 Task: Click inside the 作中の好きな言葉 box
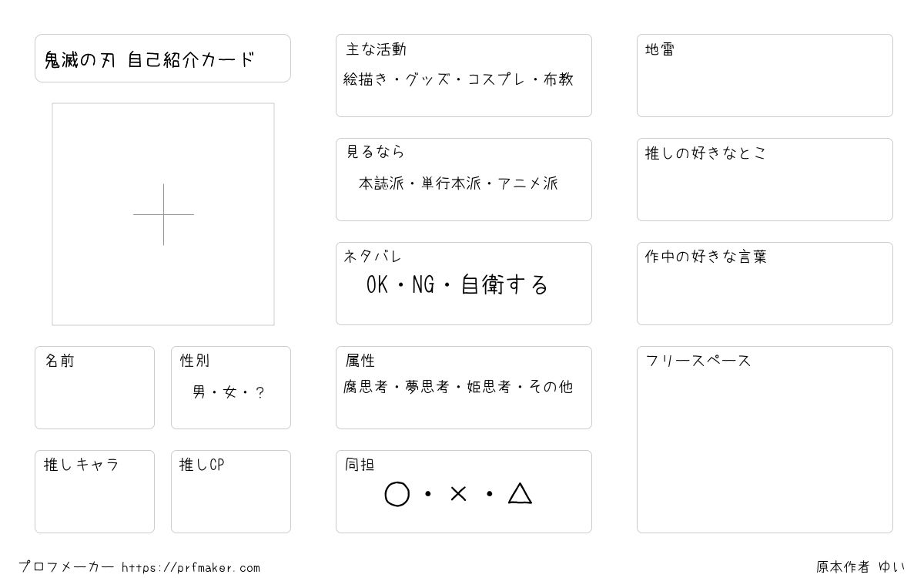tap(765, 284)
